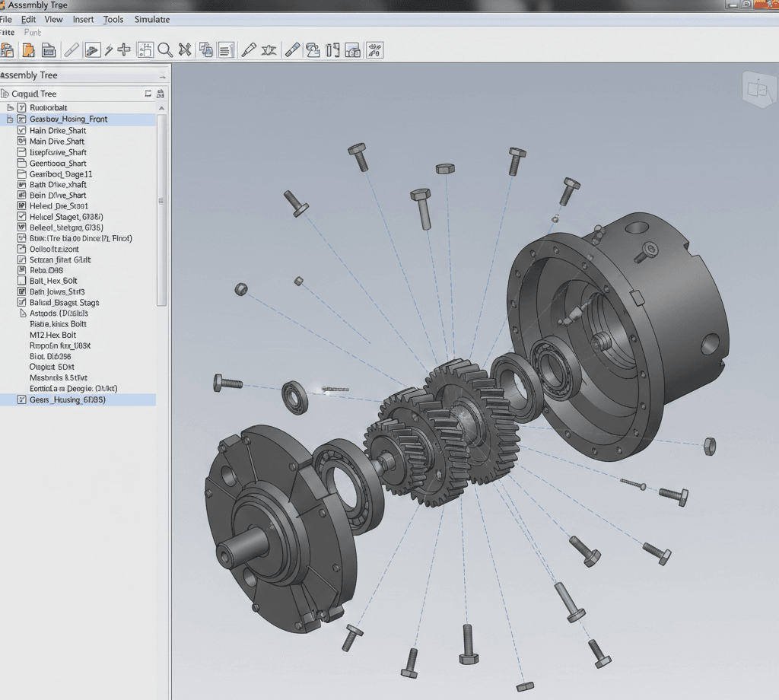Select Geers_Housing item at tree bottom
Viewport: 779px width, 700px height.
click(67, 399)
